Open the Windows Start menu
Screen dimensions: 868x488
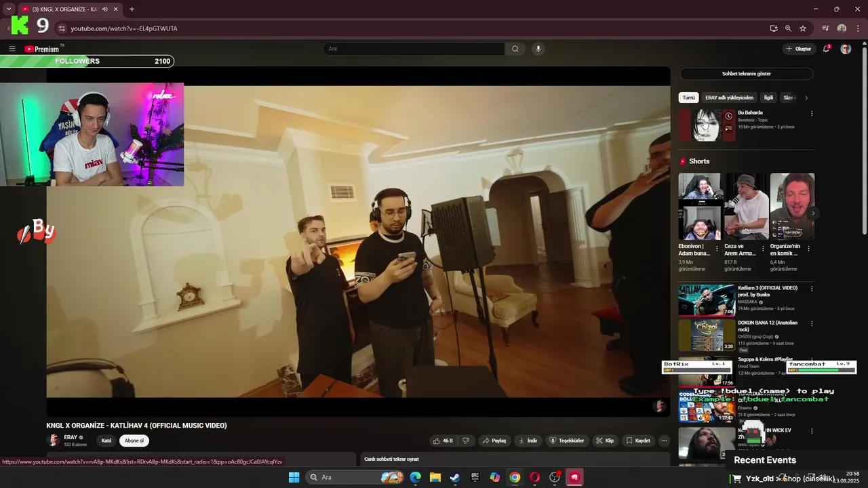[294, 477]
